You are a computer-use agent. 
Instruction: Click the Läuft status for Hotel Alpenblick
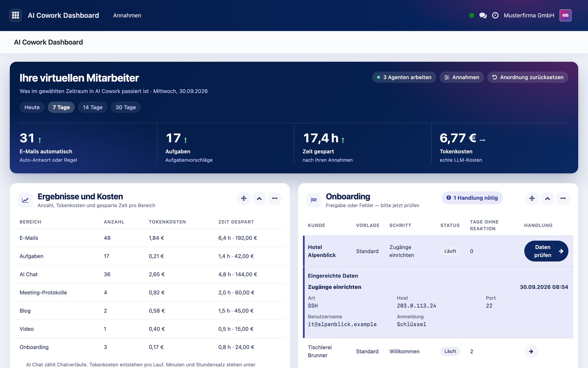450,251
